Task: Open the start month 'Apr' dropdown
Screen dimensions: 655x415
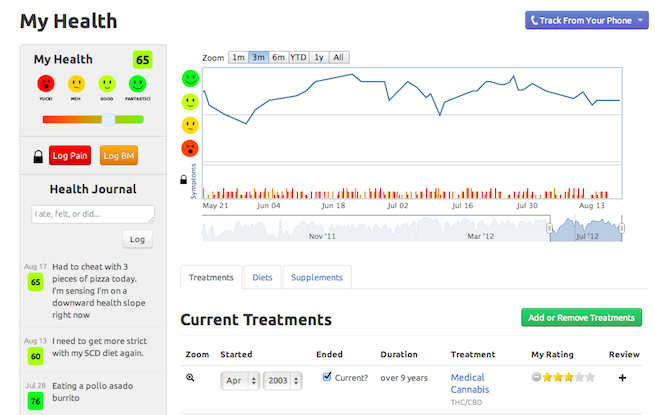Action: coord(240,380)
